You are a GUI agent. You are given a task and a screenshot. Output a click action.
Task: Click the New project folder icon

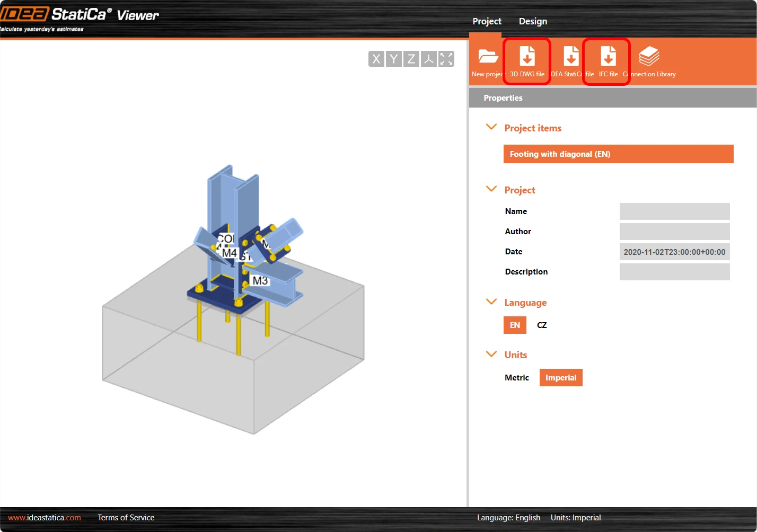pyautogui.click(x=487, y=56)
